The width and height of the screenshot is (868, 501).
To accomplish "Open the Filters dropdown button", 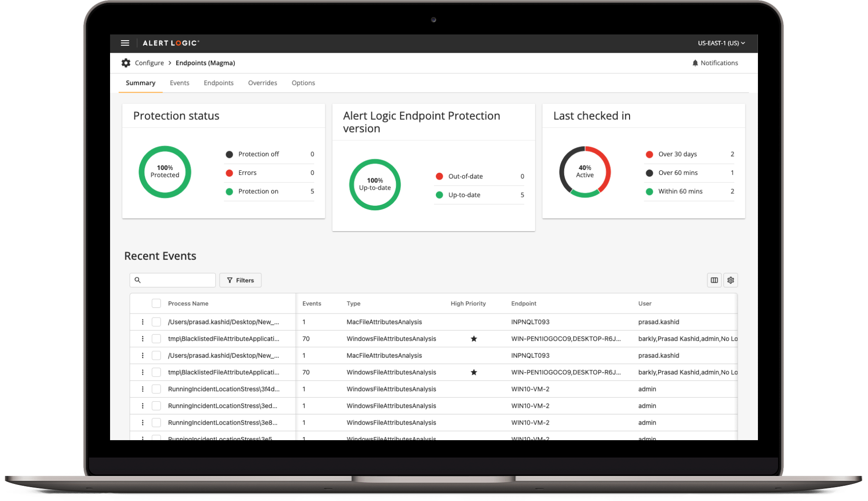I will (240, 280).
